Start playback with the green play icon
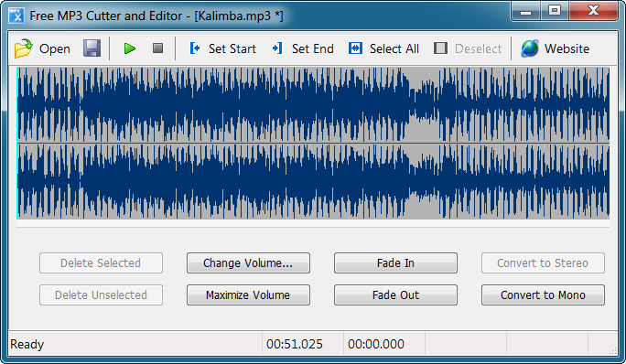Screen dimensions: 626x364 (x=130, y=48)
